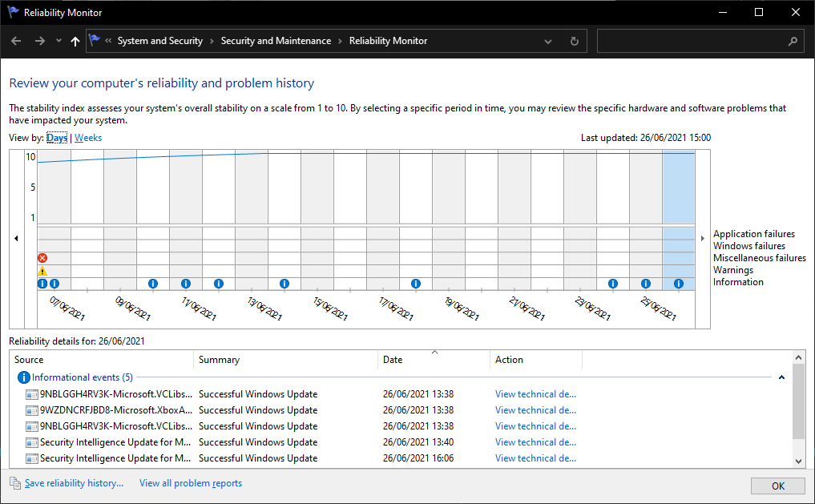Image resolution: width=815 pixels, height=504 pixels.
Task: View chart by Days
Action: point(57,138)
